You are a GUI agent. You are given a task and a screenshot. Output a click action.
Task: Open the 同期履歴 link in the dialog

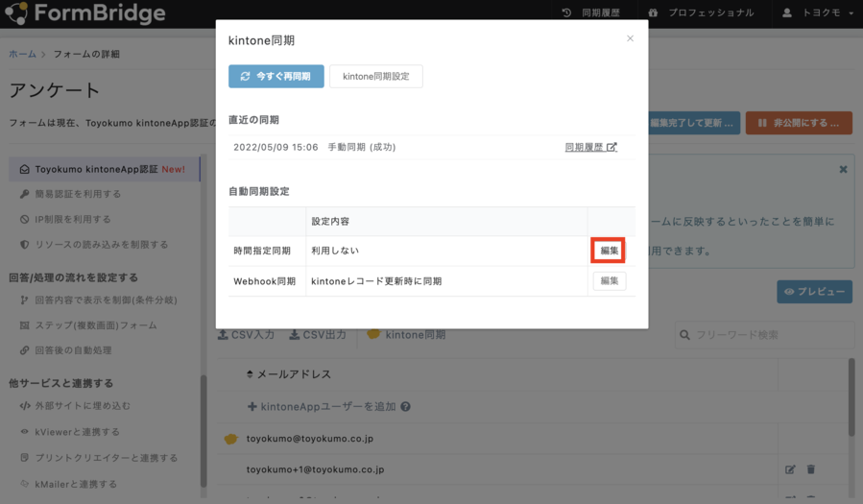pyautogui.click(x=590, y=148)
